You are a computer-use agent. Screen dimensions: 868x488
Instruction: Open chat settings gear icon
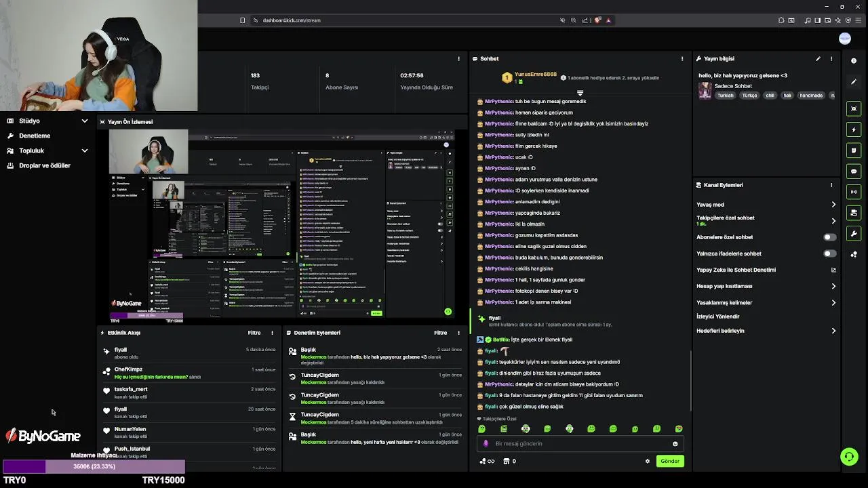(x=648, y=462)
